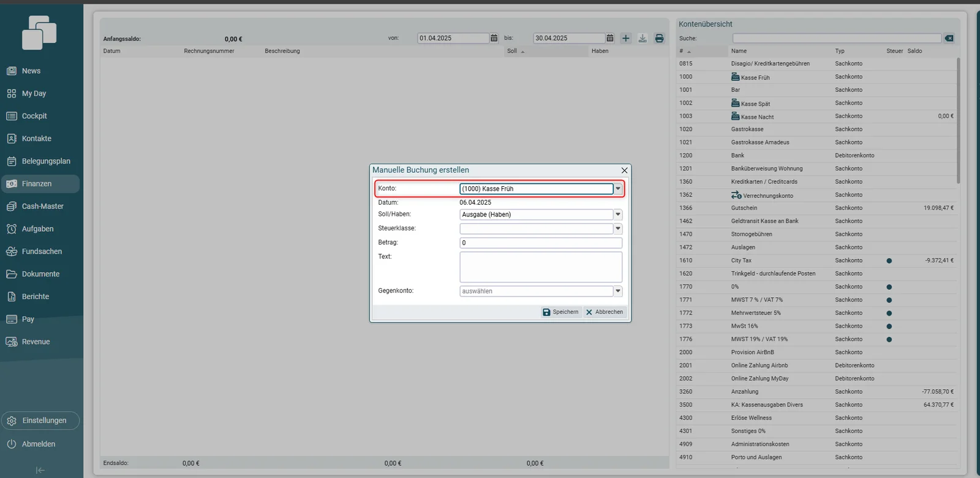Click Speichern to save booking
This screenshot has height=478, width=980.
click(560, 312)
